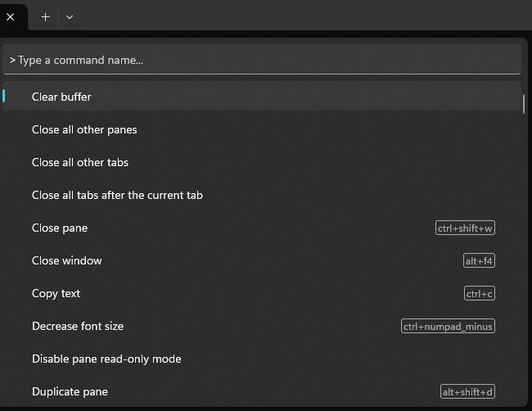Select Close all tabs after the current tab
Image resolution: width=532 pixels, height=411 pixels.
coord(117,195)
